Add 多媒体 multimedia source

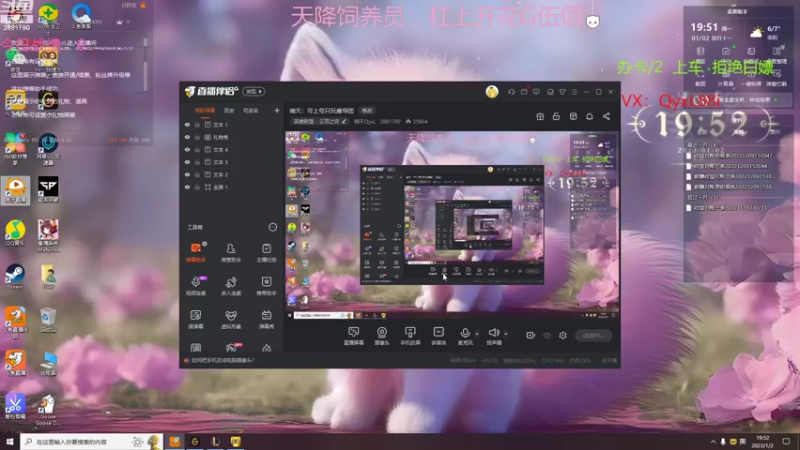(438, 336)
